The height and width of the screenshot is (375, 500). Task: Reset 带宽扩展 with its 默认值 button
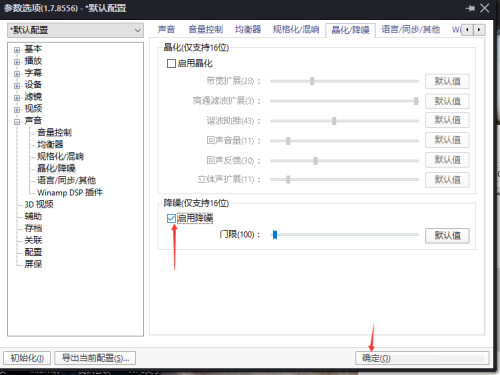click(447, 81)
